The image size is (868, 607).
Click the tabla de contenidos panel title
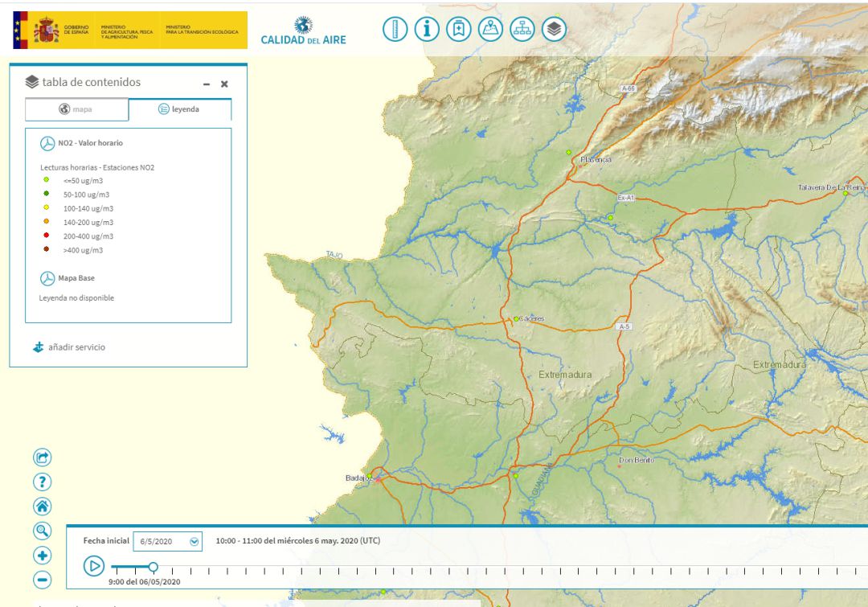pos(92,82)
